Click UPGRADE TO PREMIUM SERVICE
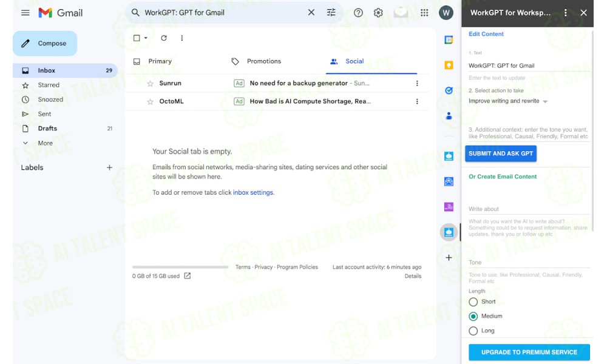 [529, 352]
